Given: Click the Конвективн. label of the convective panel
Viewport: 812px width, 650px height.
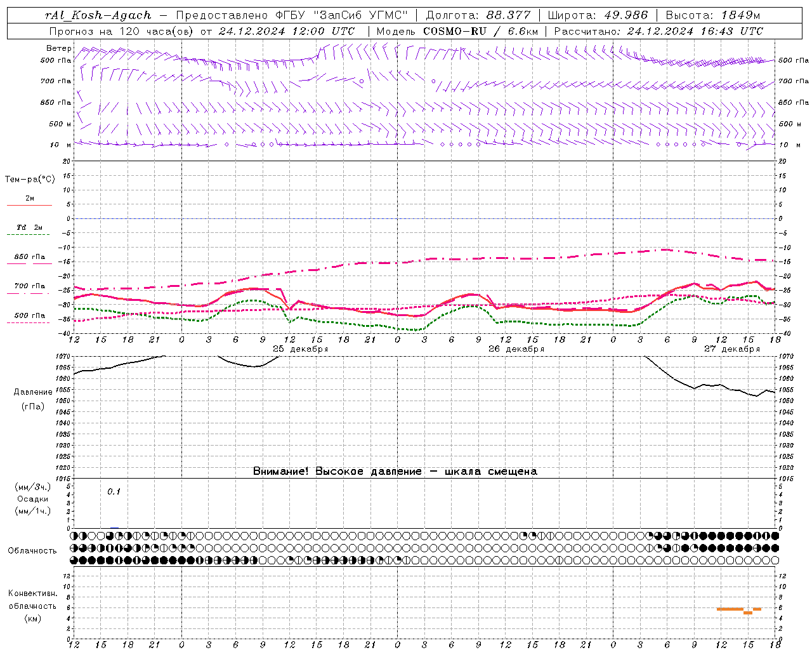Looking at the screenshot, I should click(x=32, y=594).
